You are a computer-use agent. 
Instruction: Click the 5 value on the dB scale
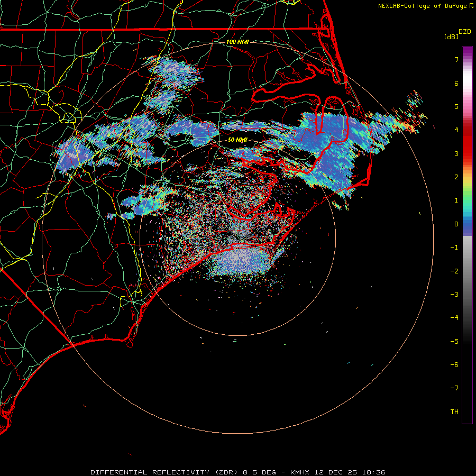tap(456, 106)
